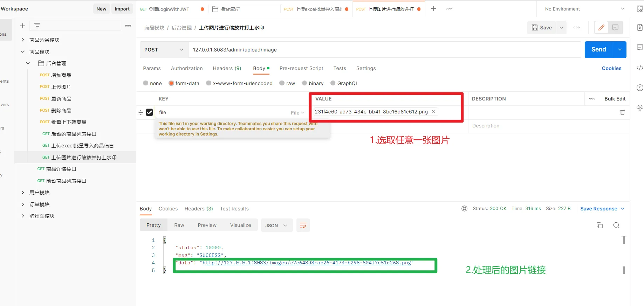Open the request Settings tab
Image resolution: width=644 pixels, height=306 pixels.
coord(366,68)
